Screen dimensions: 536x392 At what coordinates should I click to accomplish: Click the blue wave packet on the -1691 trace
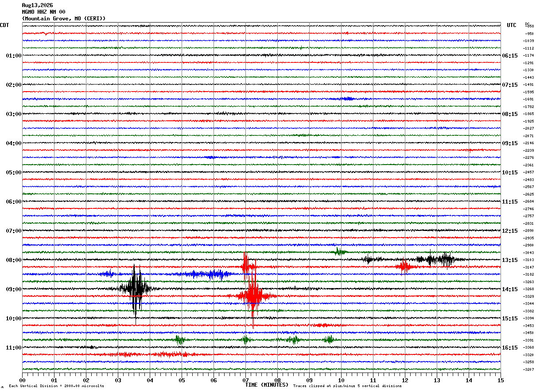pos(347,99)
